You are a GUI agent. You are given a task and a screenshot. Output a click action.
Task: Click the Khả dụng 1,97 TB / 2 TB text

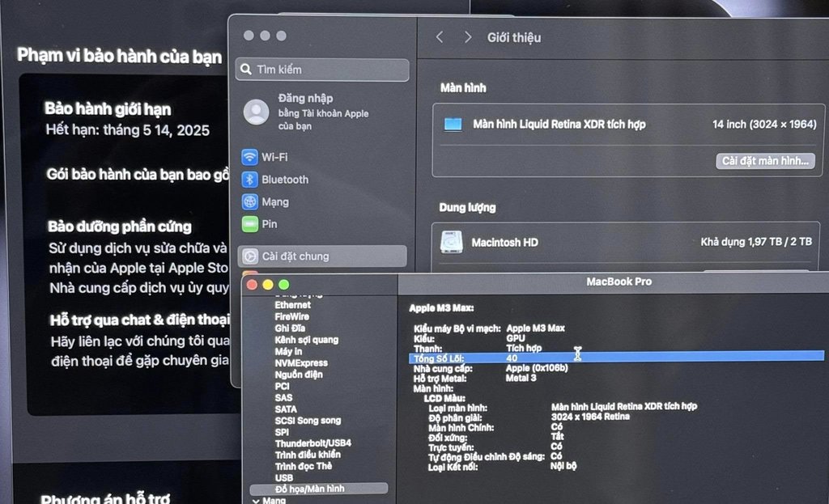click(x=756, y=242)
